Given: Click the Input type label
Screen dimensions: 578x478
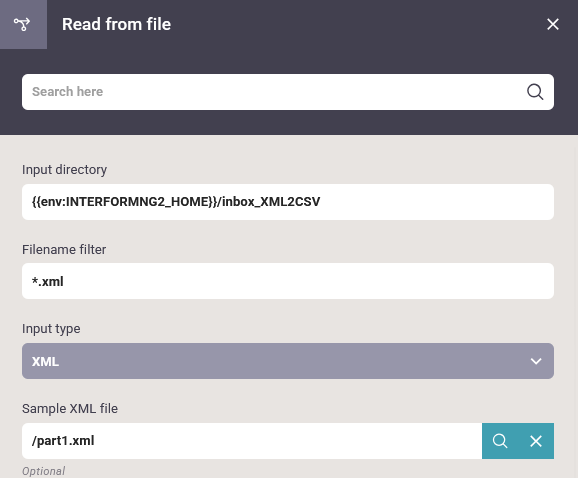Looking at the screenshot, I should tap(51, 329).
